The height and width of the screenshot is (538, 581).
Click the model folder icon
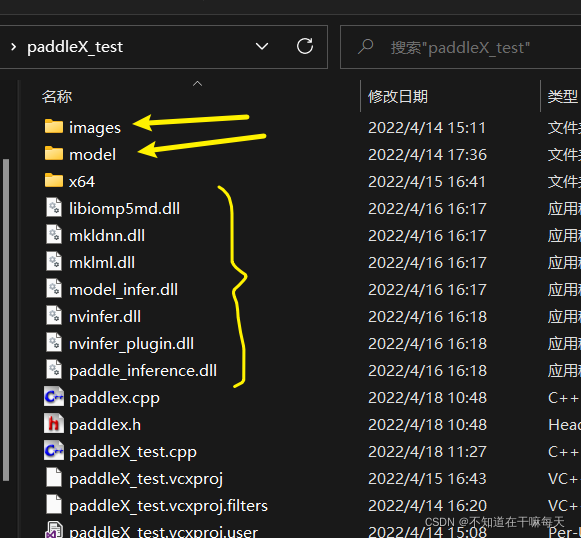pyautogui.click(x=54, y=153)
